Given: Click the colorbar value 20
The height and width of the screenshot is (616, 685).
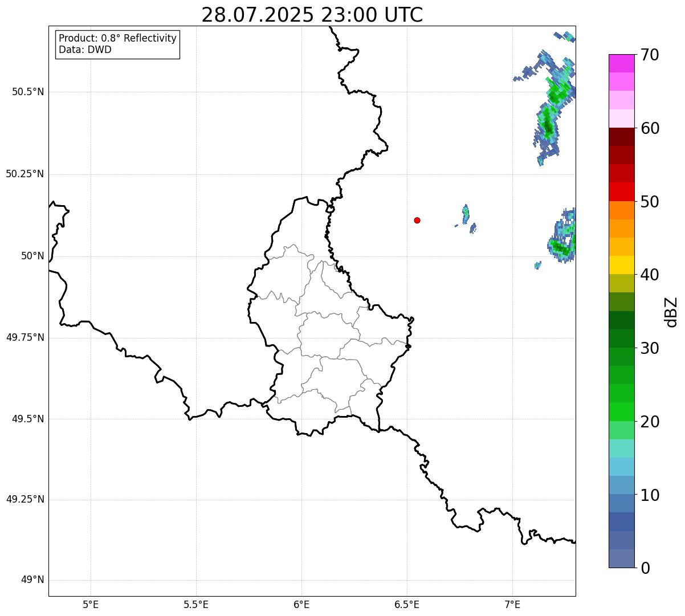Looking at the screenshot, I should 650,422.
